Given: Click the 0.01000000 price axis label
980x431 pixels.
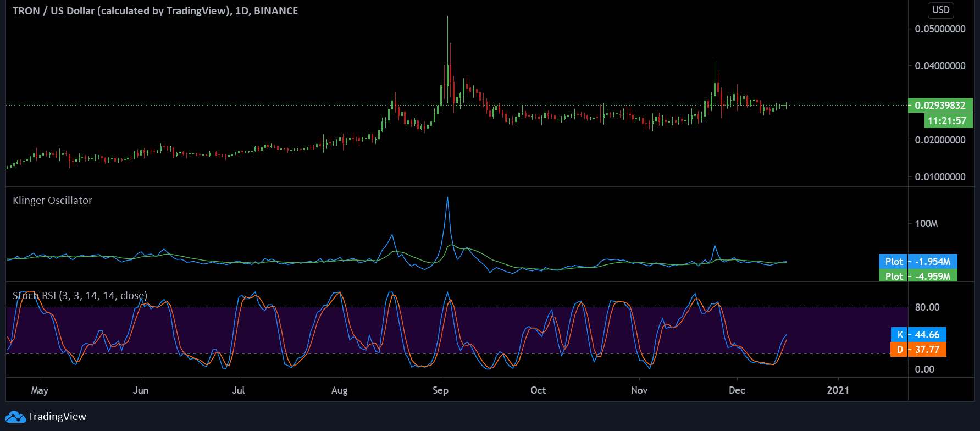Looking at the screenshot, I should coord(940,177).
